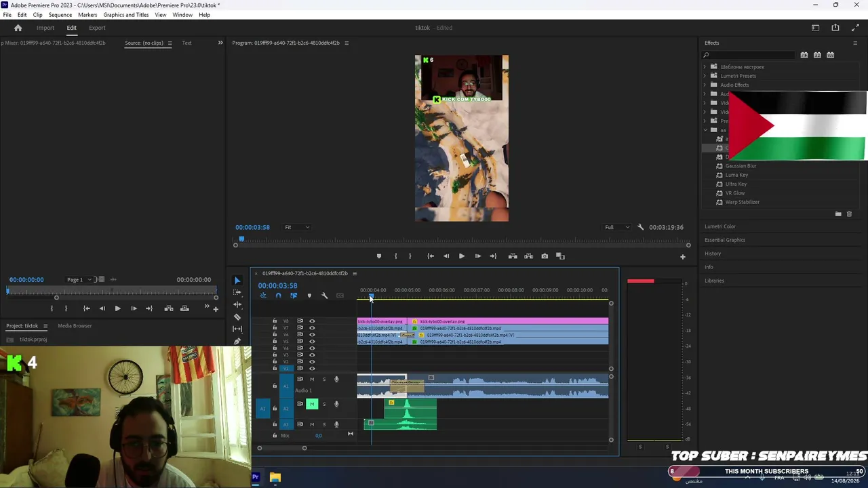
Task: Toggle Linked Selection in the timeline
Action: (x=294, y=296)
